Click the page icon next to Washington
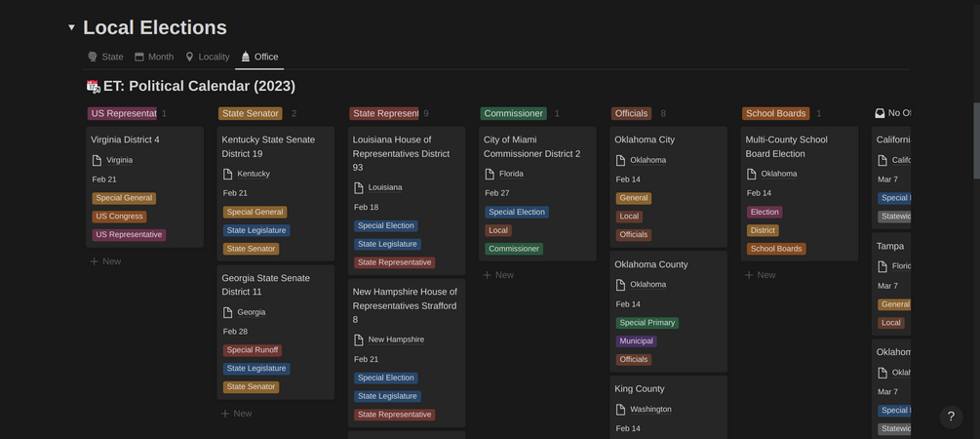 [620, 410]
